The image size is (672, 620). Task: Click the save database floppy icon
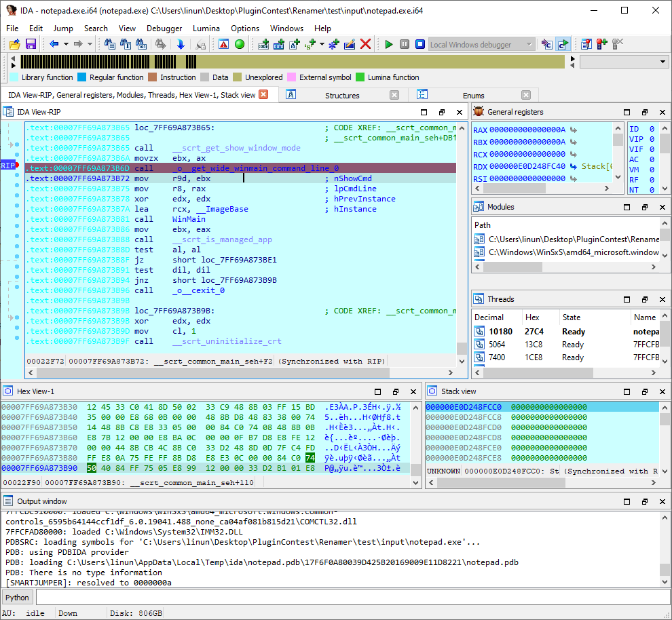click(31, 44)
